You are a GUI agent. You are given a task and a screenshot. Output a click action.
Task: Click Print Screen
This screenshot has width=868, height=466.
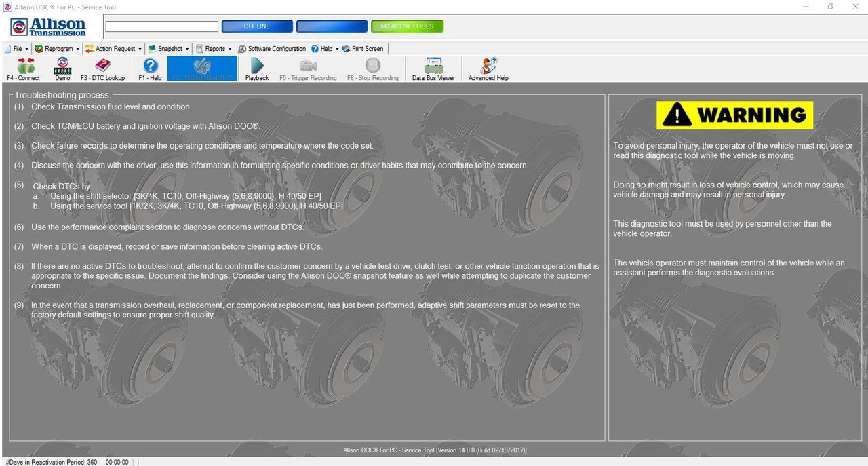pyautogui.click(x=363, y=49)
